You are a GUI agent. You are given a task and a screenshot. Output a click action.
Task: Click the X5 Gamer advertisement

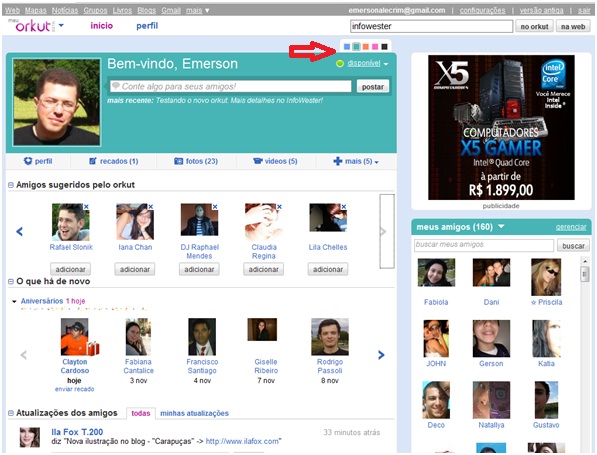(501, 127)
